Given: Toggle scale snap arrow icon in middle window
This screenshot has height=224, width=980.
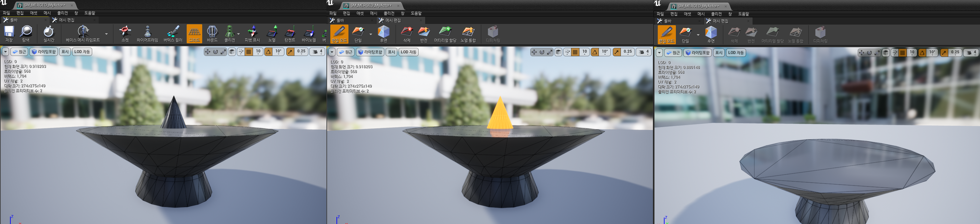Looking at the screenshot, I should [x=617, y=52].
